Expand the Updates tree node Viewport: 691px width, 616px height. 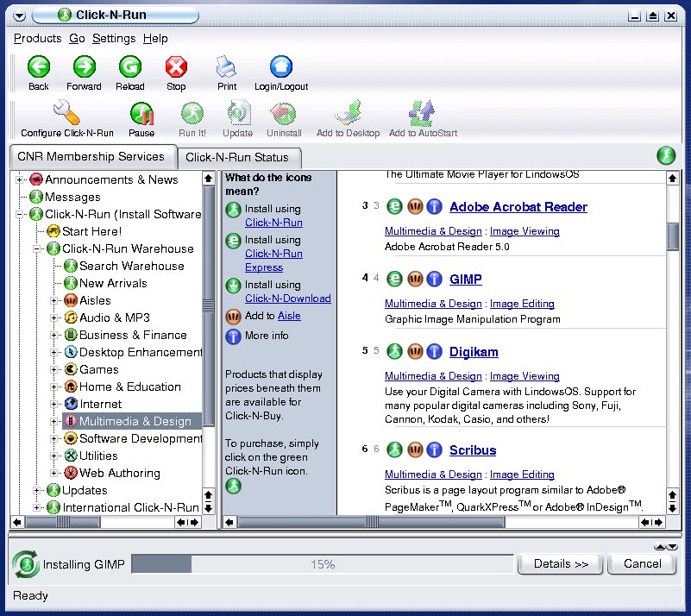tap(37, 490)
